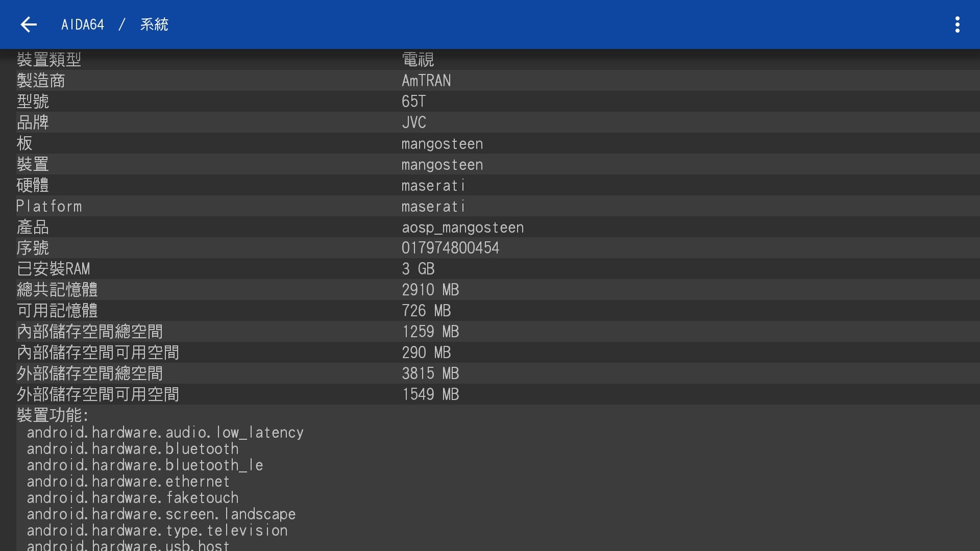
Task: Click the 型號 65T row
Action: click(x=490, y=102)
